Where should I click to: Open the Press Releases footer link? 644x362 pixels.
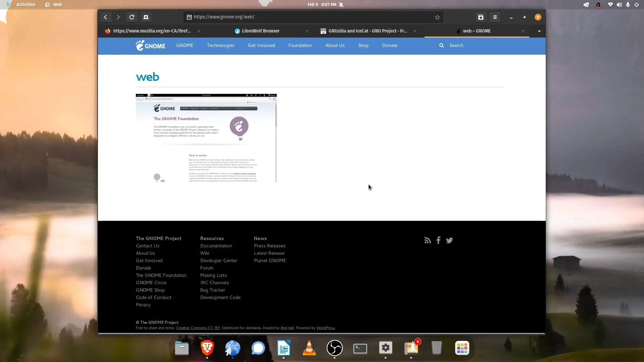tap(270, 246)
